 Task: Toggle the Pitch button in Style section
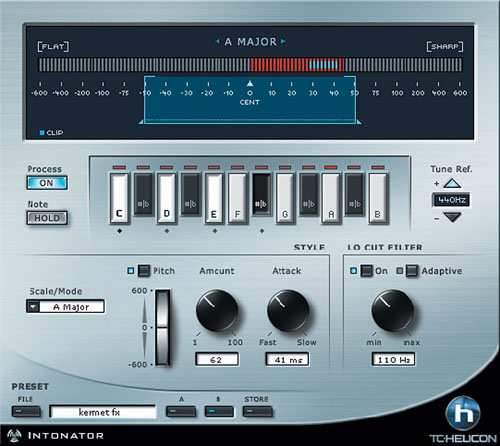(x=144, y=271)
